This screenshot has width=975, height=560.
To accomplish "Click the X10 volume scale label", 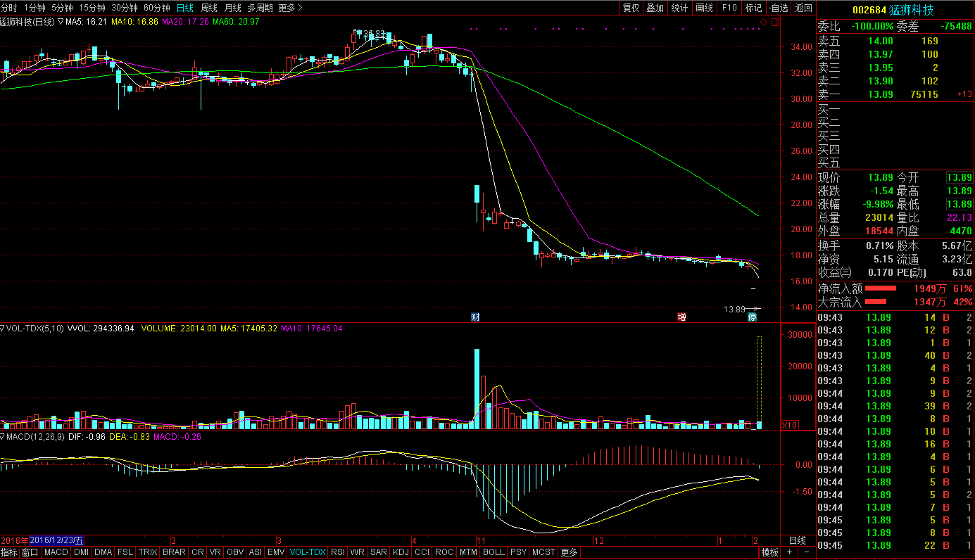I will point(790,425).
